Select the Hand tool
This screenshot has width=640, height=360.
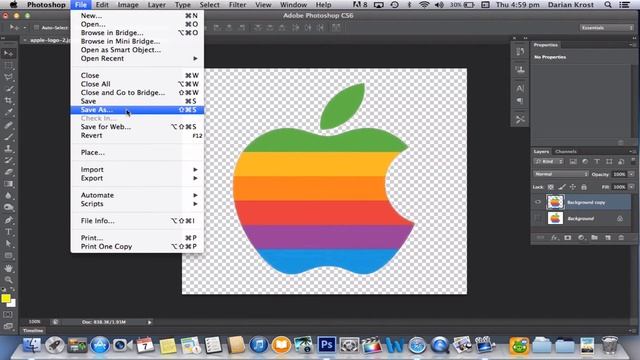coord(8,268)
